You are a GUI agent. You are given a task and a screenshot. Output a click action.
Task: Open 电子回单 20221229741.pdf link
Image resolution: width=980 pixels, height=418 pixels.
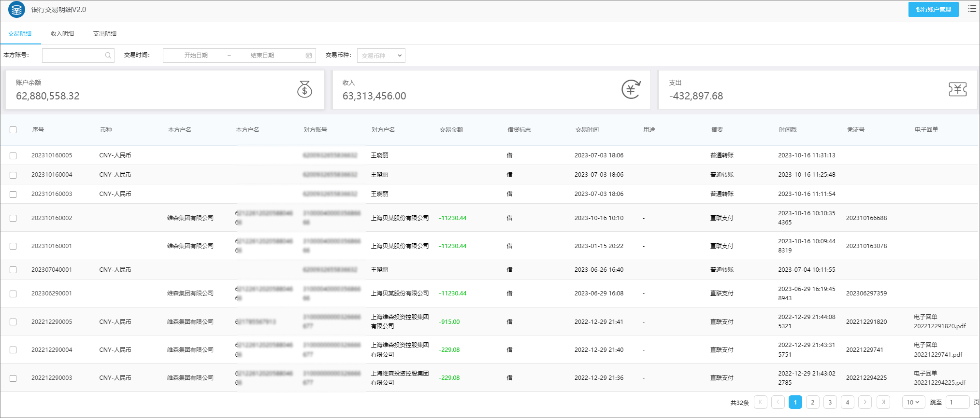[938, 349]
